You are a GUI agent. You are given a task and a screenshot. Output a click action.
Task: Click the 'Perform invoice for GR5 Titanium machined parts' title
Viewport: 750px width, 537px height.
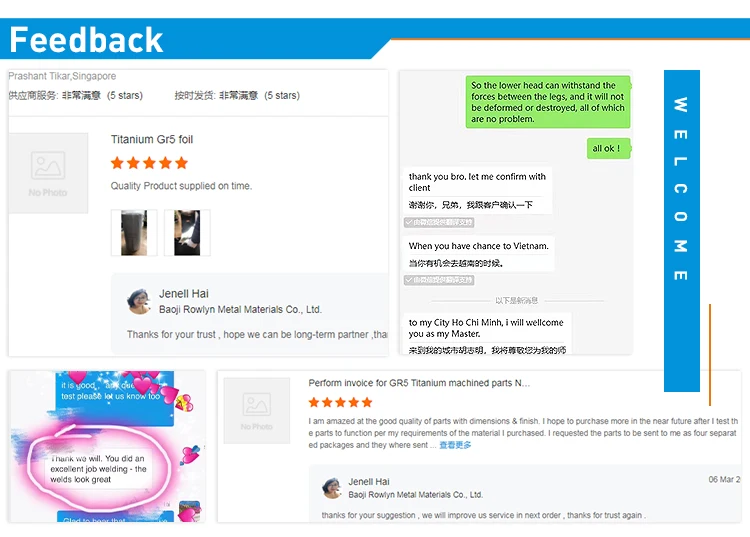(x=419, y=383)
